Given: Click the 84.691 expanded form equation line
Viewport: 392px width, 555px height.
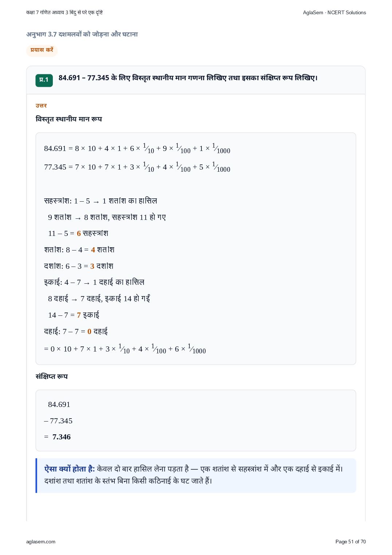Looking at the screenshot, I should pyautogui.click(x=137, y=148).
